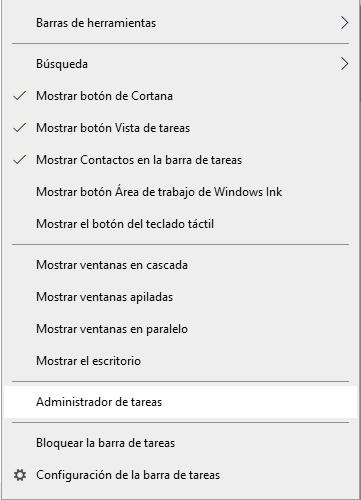Open Administrador de tareas
The image size is (361, 500).
180,402
